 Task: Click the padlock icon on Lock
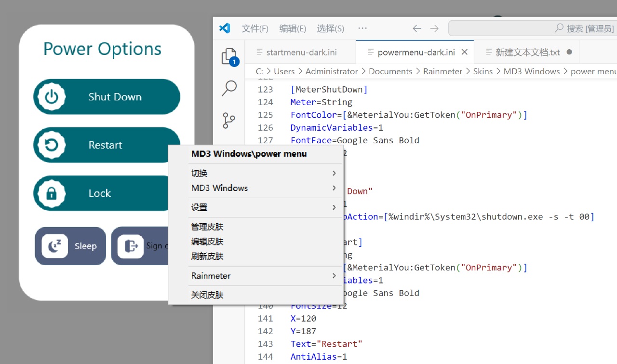[x=52, y=193]
